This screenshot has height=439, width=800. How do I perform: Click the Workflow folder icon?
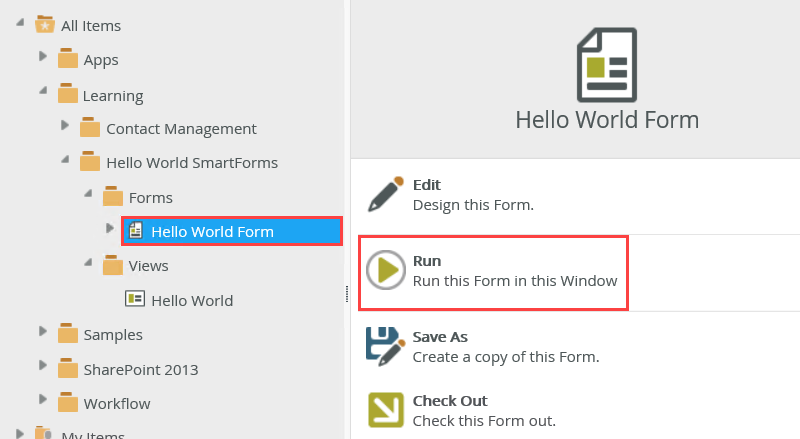click(67, 402)
